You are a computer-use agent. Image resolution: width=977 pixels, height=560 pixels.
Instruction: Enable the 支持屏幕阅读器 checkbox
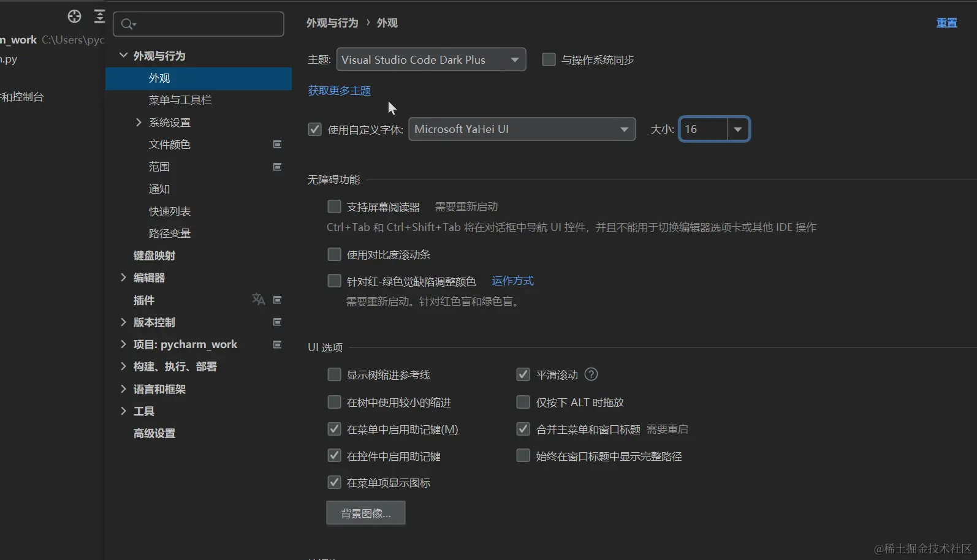pyautogui.click(x=334, y=206)
